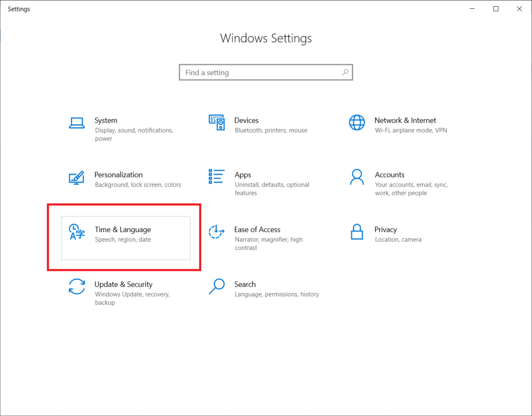Click "Uninstall, defaults, optional features" description

pyautogui.click(x=272, y=189)
